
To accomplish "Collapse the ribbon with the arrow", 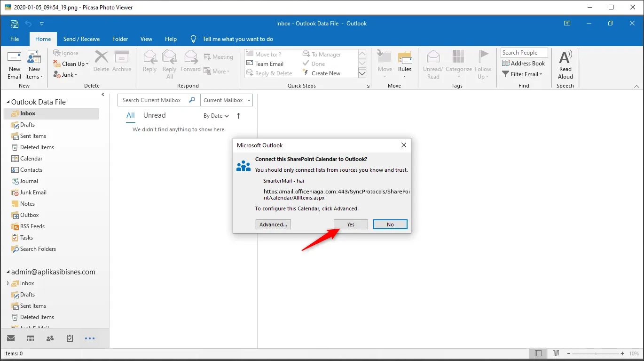I will [x=637, y=86].
